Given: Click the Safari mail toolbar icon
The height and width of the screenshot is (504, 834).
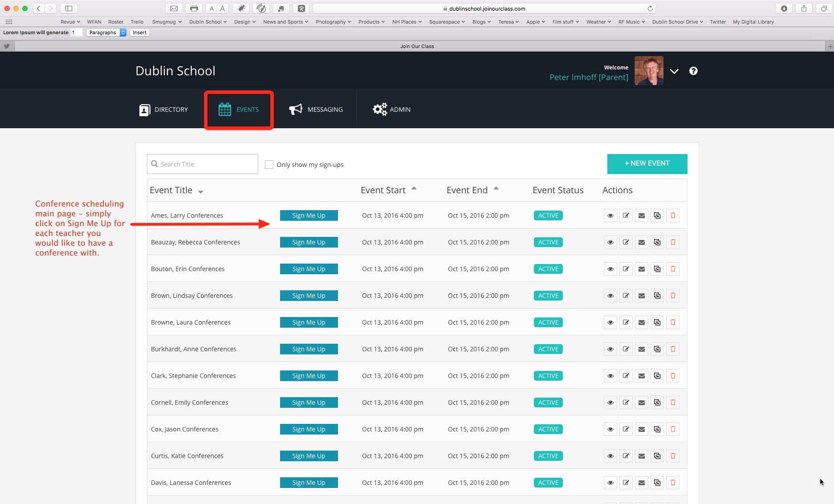Looking at the screenshot, I should pos(174,8).
